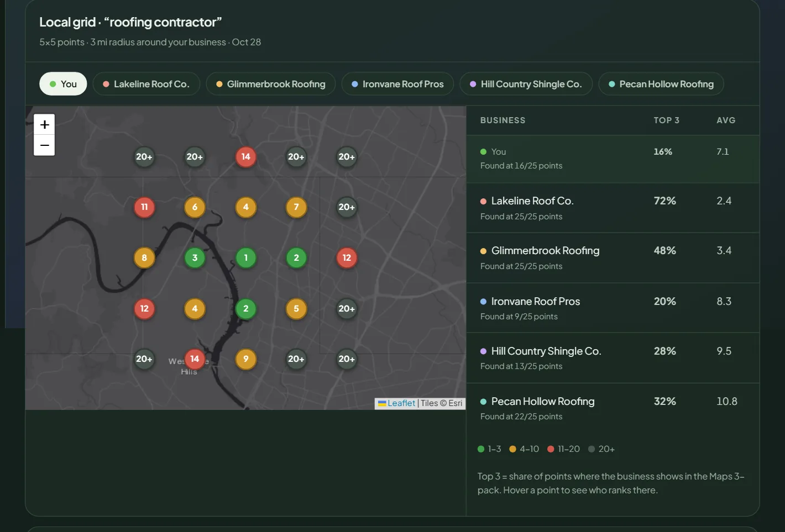Image resolution: width=785 pixels, height=532 pixels.
Task: Click the AVG column header
Action: [726, 120]
